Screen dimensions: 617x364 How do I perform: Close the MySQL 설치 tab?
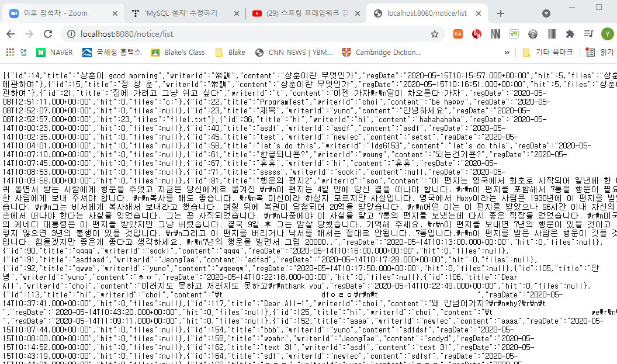tap(237, 13)
